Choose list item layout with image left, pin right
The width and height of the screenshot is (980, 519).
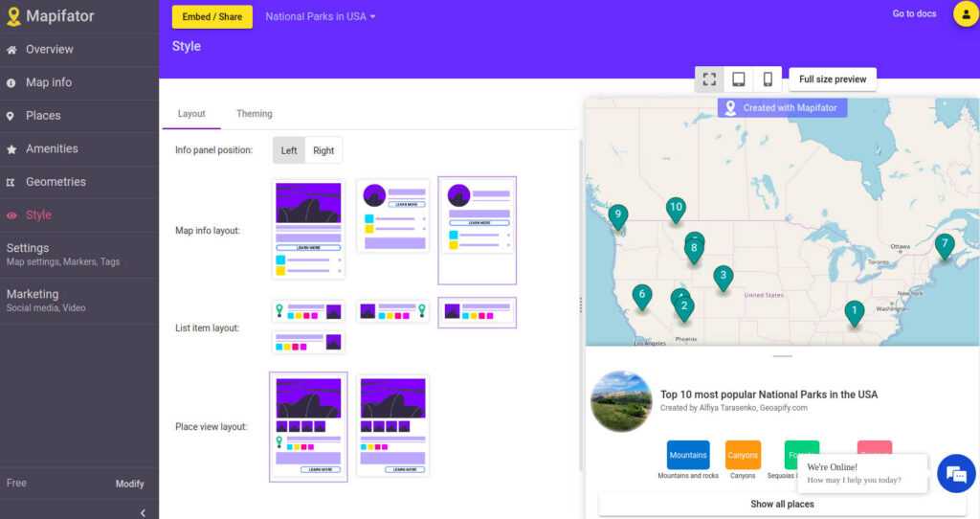click(393, 311)
